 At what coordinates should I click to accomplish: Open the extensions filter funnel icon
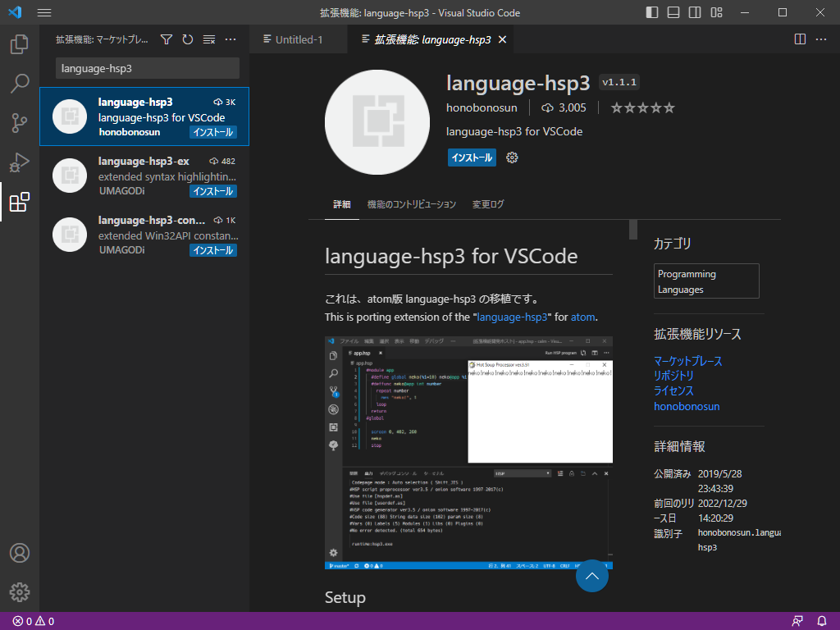166,39
